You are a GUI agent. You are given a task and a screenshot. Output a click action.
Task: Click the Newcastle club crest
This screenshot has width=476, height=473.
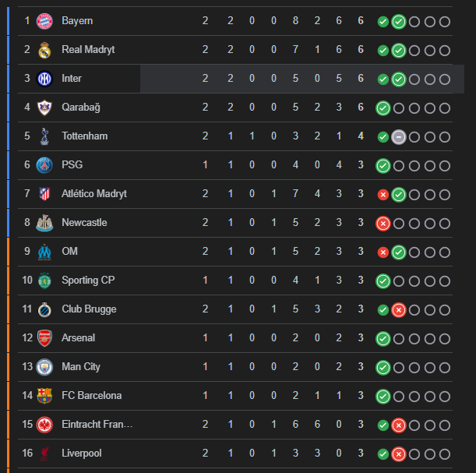click(44, 223)
